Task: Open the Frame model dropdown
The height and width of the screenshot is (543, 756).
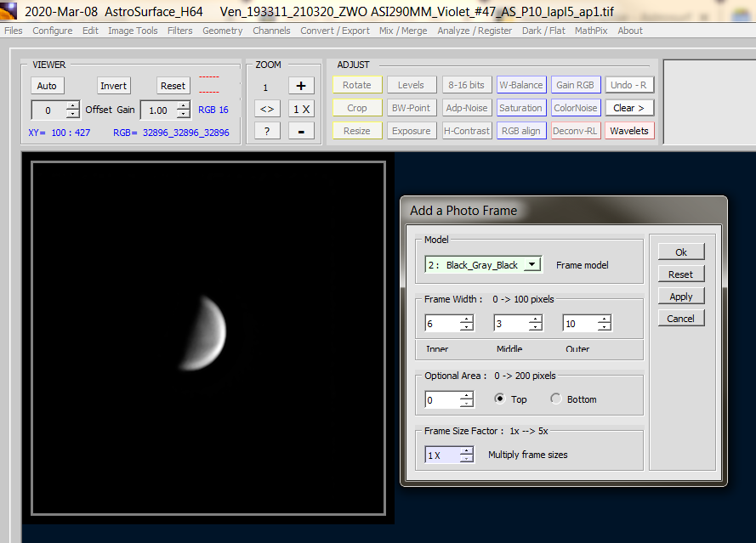Action: 531,264
